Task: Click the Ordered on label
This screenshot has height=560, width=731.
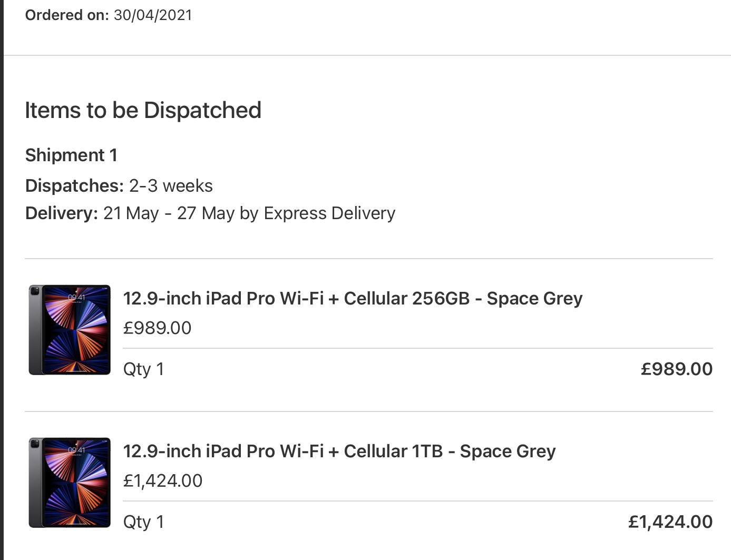Action: 67,15
